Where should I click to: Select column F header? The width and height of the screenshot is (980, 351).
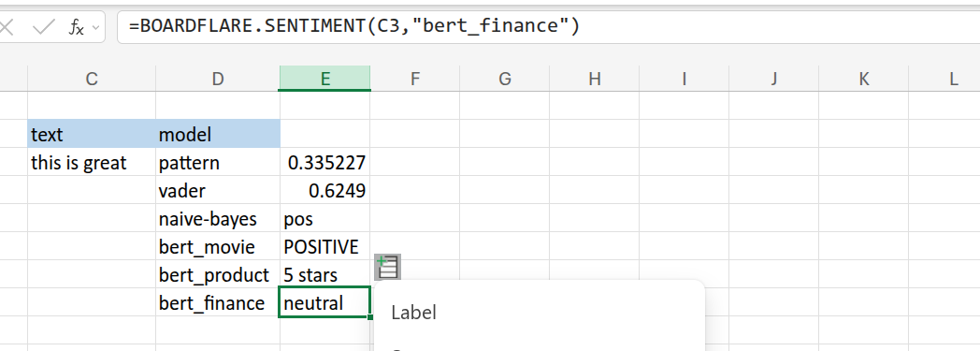(415, 79)
